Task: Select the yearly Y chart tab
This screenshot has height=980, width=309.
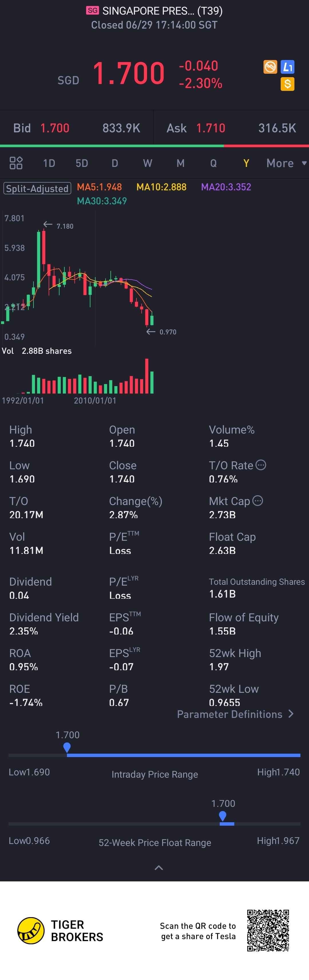Action: tap(246, 163)
